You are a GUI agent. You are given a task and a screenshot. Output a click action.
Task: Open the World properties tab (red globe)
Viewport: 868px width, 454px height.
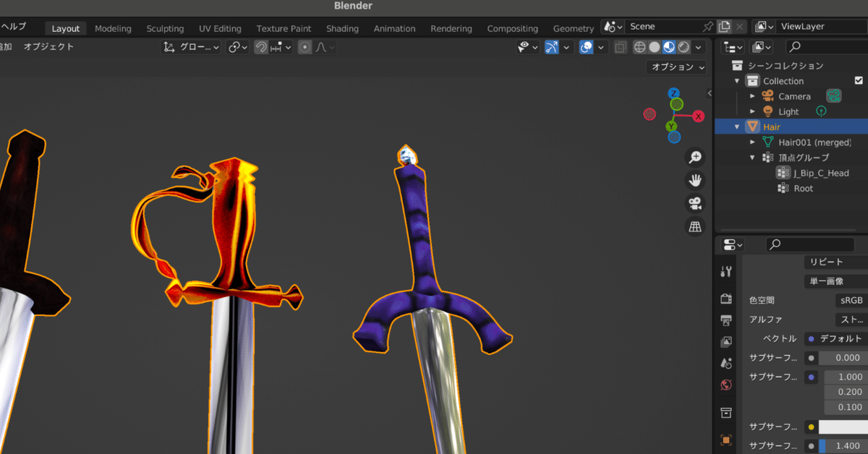click(726, 385)
